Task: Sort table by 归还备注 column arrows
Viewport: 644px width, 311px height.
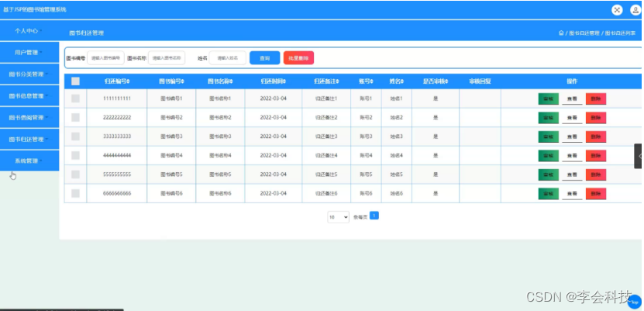Action: coord(338,81)
